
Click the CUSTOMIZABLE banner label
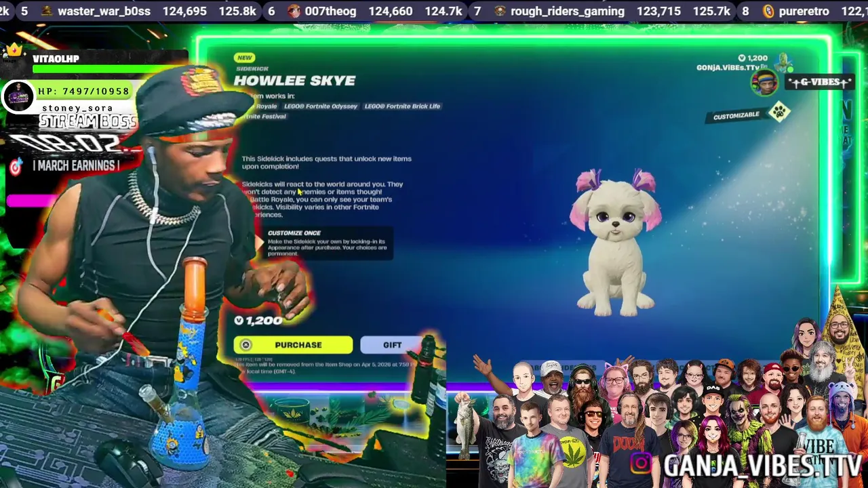pos(736,116)
